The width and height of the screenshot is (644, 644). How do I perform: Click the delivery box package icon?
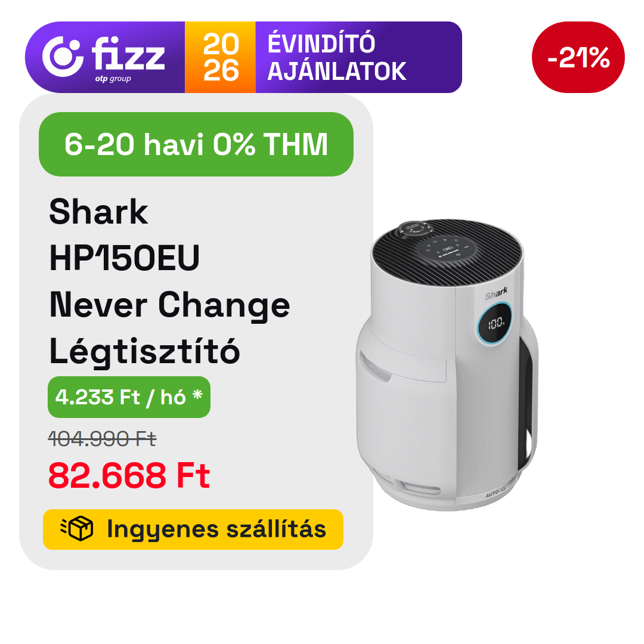[77, 528]
